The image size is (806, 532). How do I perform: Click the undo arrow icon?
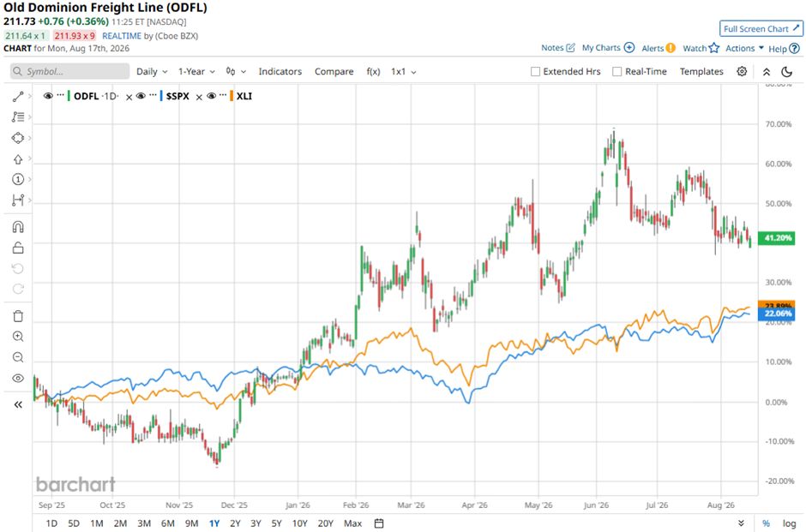18,268
